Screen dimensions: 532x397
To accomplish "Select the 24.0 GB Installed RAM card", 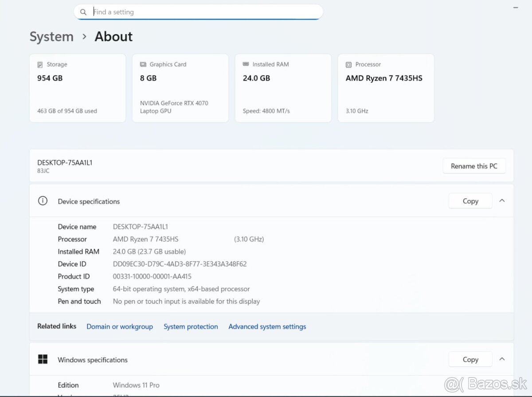I will point(283,89).
